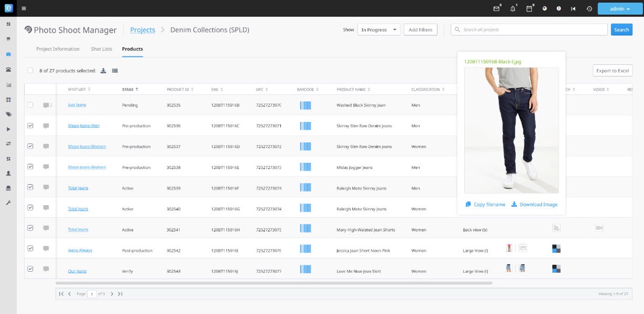Image resolution: width=644 pixels, height=314 pixels.
Task: Sort by SKU column header
Action: coord(217,89)
